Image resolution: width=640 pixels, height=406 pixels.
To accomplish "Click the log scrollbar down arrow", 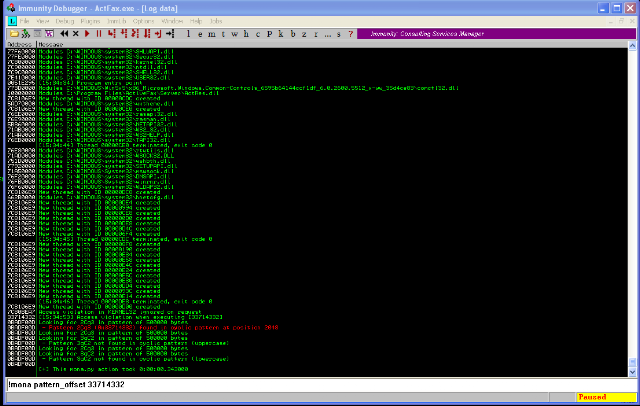I will 632,372.
